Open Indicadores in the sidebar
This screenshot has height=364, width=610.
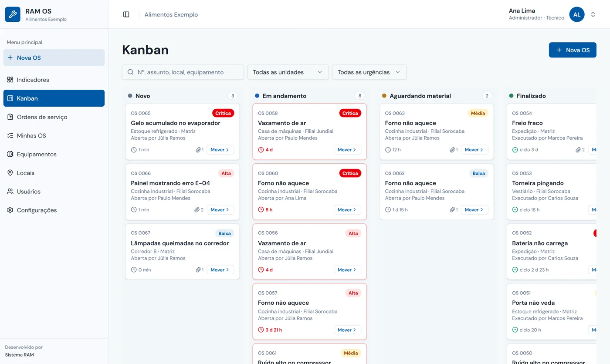coord(54,80)
